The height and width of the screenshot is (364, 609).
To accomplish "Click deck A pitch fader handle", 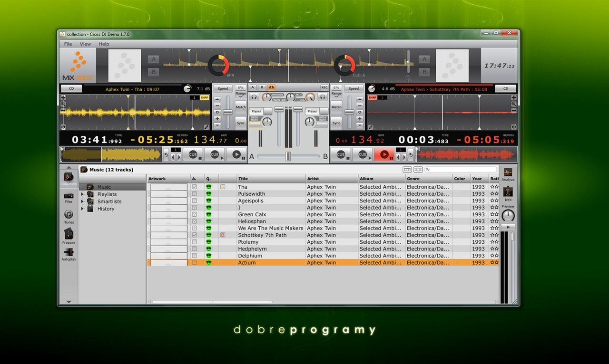I will tap(227, 112).
